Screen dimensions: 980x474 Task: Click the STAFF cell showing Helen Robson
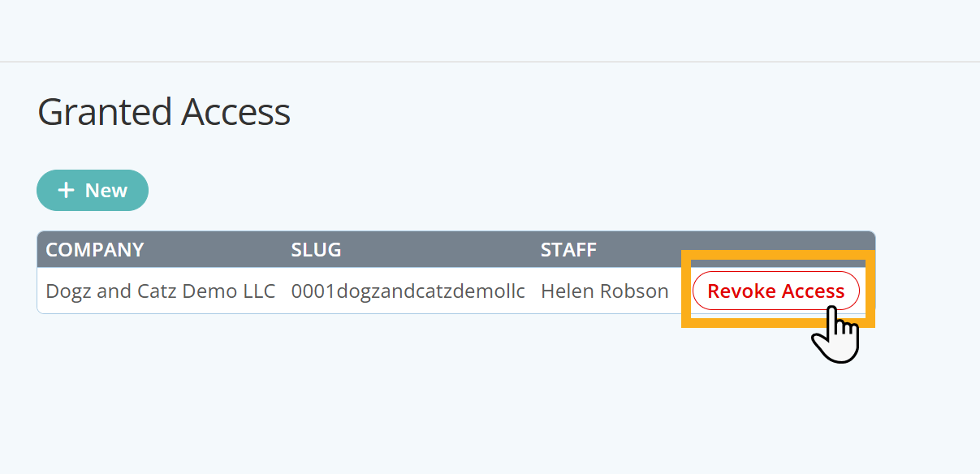(604, 291)
